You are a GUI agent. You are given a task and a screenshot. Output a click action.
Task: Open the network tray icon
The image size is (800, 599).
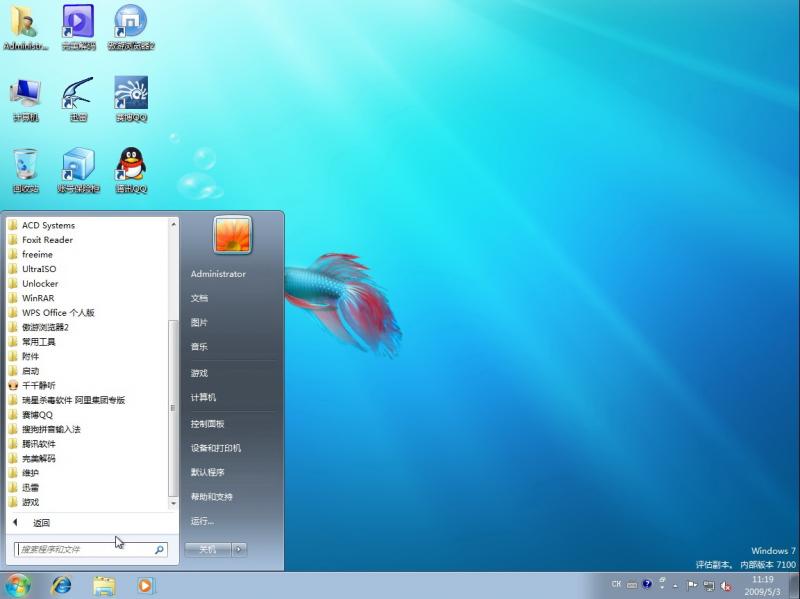(709, 586)
